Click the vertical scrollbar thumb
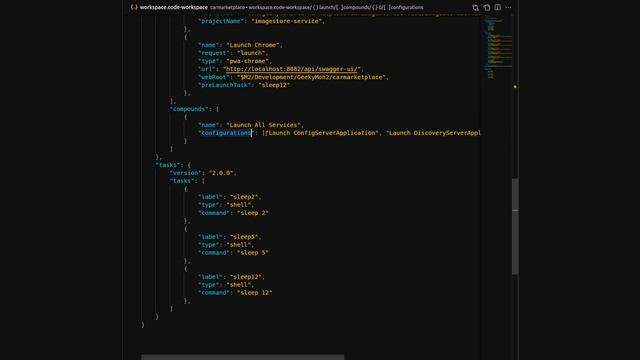 (x=515, y=226)
